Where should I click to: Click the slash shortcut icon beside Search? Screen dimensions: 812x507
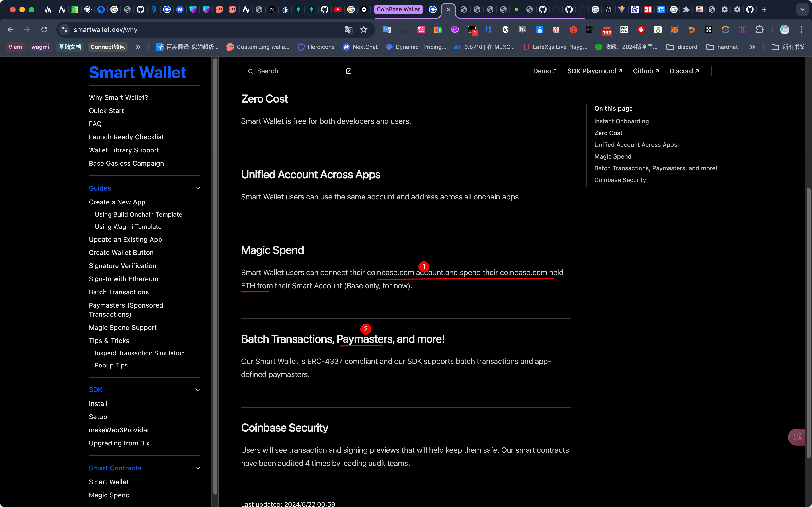point(349,71)
